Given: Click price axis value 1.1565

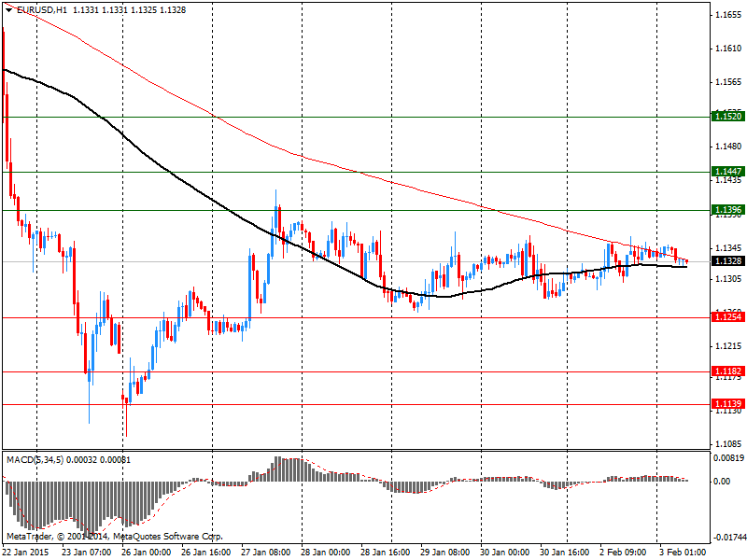Looking at the screenshot, I should pyautogui.click(x=728, y=82).
